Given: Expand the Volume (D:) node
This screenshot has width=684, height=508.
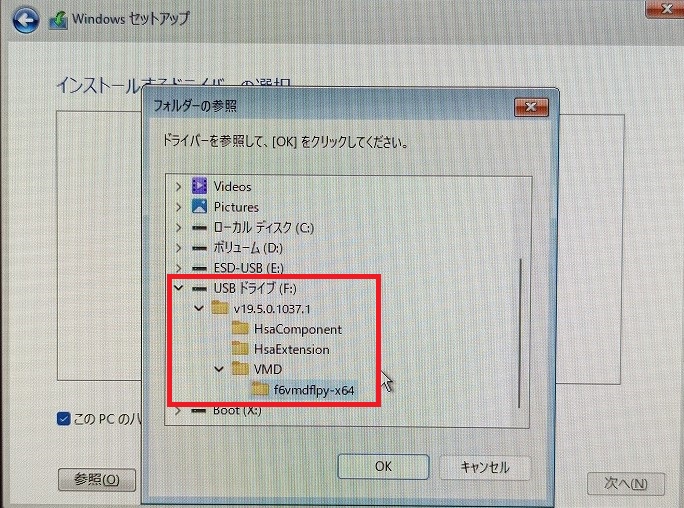Looking at the screenshot, I should (x=178, y=248).
